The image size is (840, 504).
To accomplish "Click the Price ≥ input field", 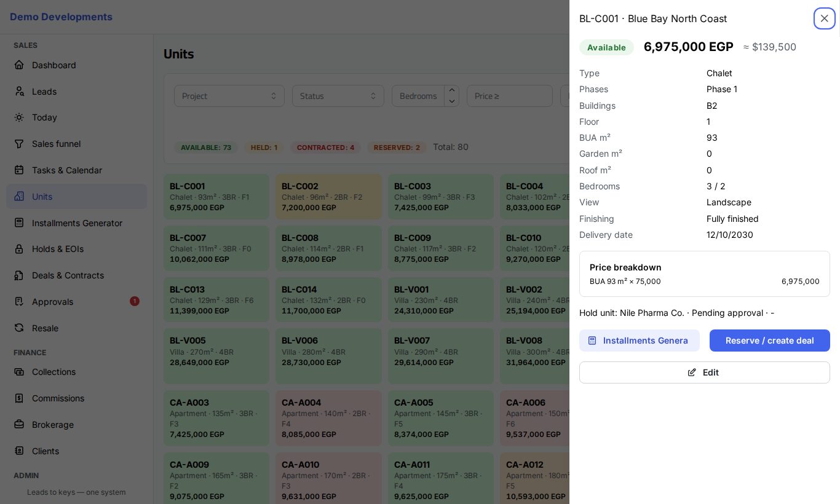I will pyautogui.click(x=510, y=96).
